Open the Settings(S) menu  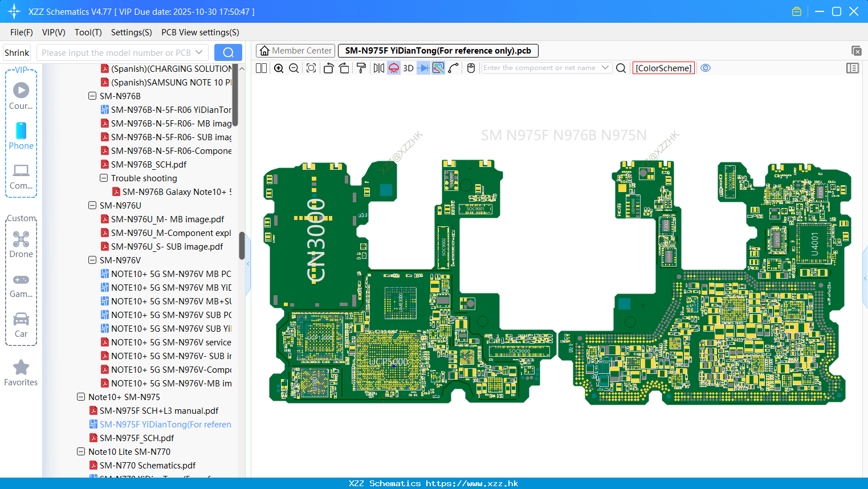tap(132, 32)
